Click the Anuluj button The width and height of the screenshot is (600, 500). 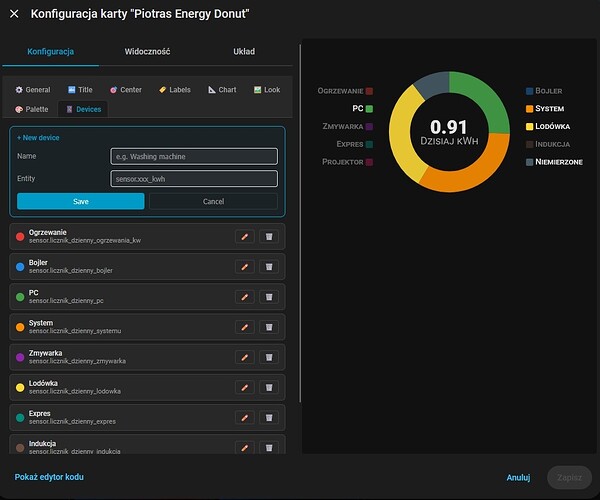pos(518,477)
